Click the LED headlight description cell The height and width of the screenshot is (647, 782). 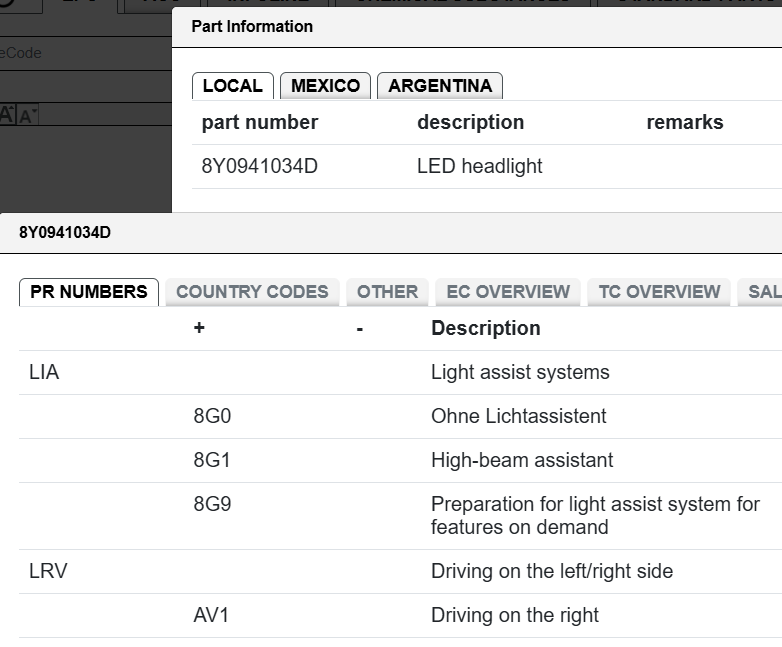479,166
